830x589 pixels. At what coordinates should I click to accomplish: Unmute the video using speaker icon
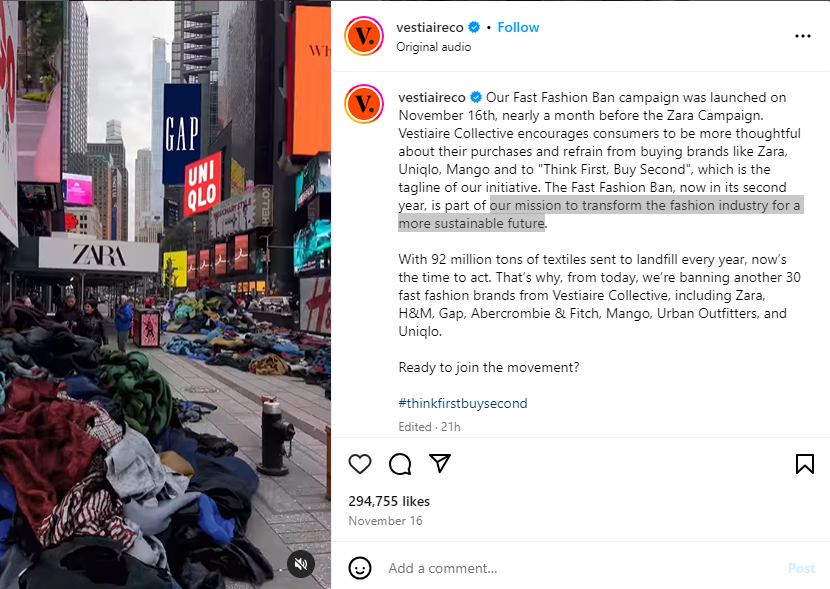301,564
